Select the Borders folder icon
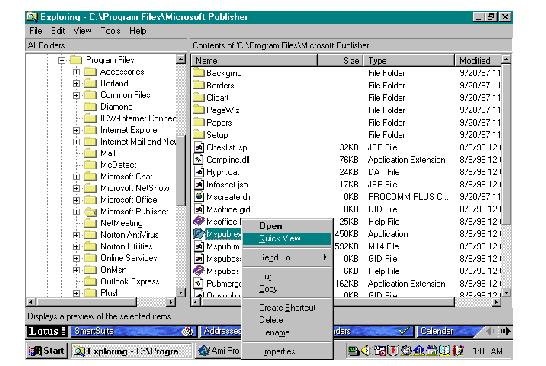This screenshot has height=366, width=546. (x=198, y=85)
